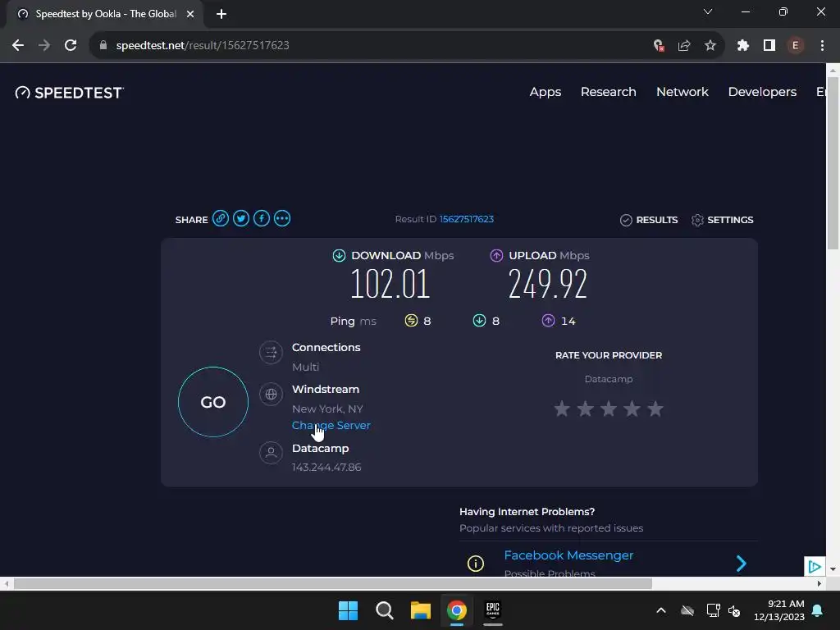Viewport: 840px width, 630px height.
Task: Click the Datacamp user icon
Action: pyautogui.click(x=271, y=453)
